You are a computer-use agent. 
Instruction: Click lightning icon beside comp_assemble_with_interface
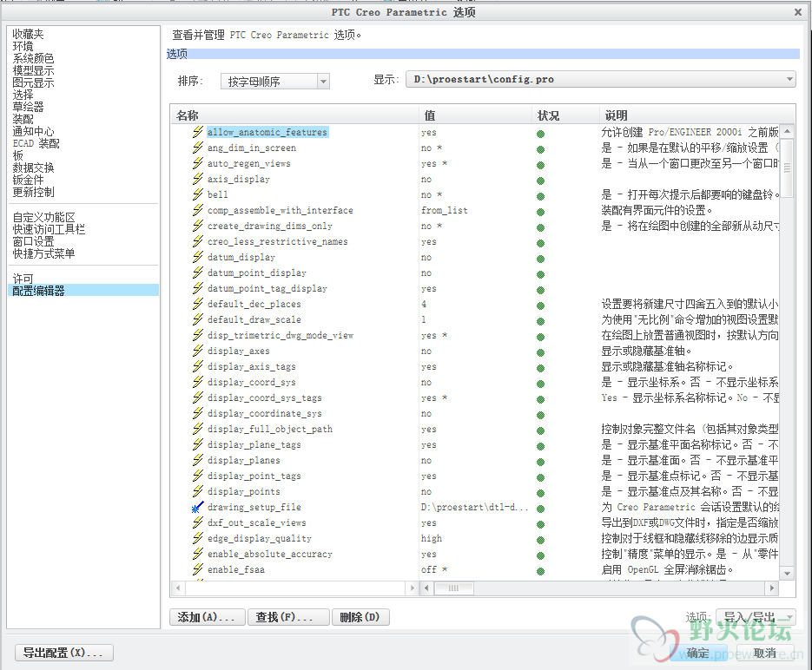(x=198, y=210)
